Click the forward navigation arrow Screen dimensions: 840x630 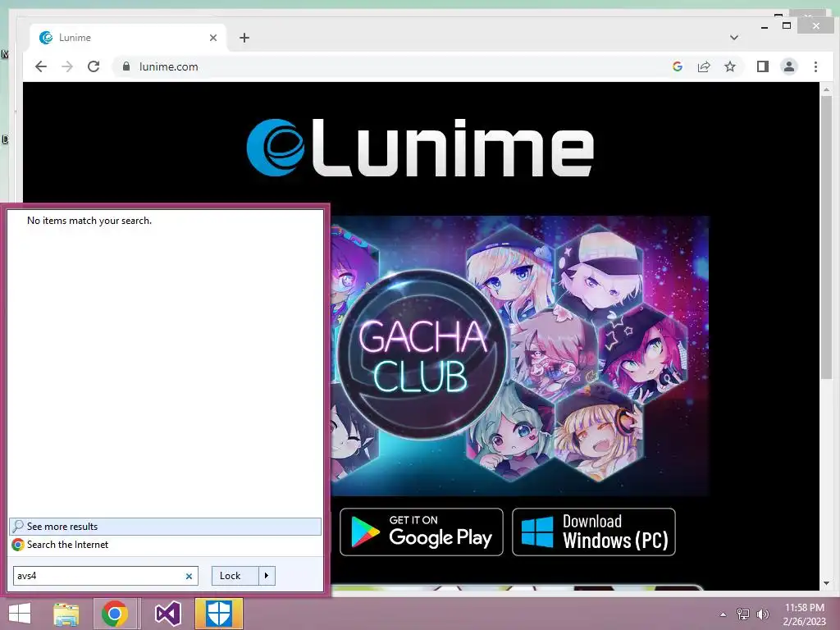[x=67, y=66]
